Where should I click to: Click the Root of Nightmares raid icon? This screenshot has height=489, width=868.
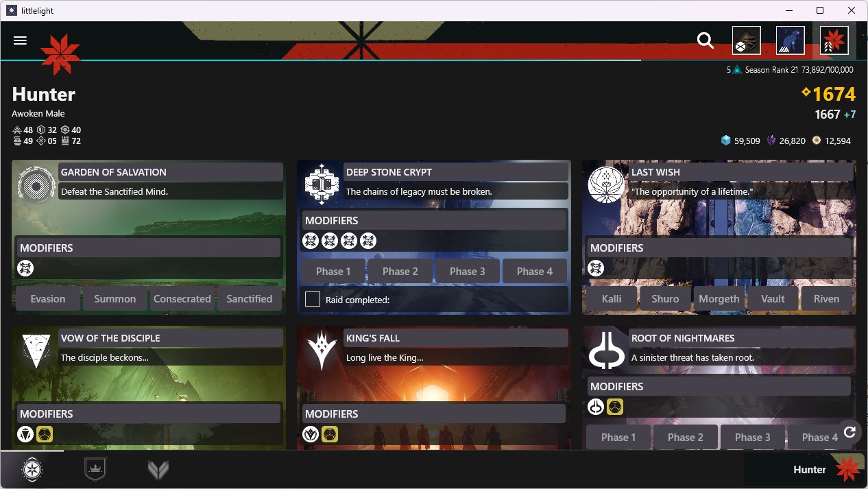click(x=607, y=350)
